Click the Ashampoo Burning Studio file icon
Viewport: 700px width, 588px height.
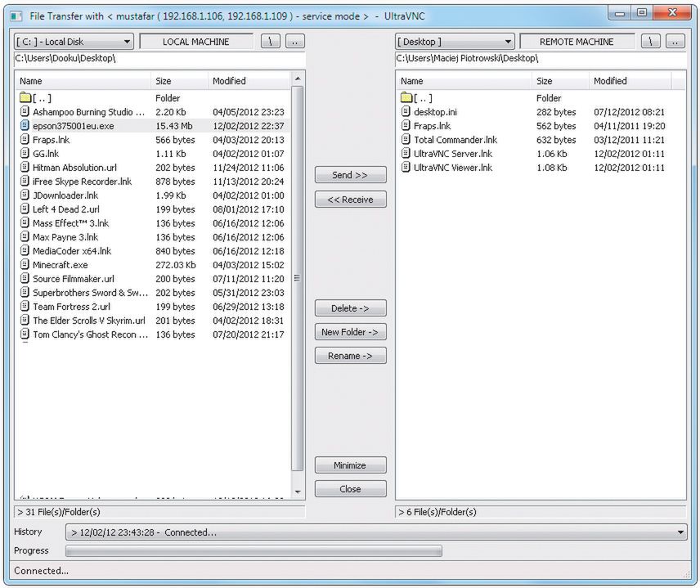[x=25, y=111]
